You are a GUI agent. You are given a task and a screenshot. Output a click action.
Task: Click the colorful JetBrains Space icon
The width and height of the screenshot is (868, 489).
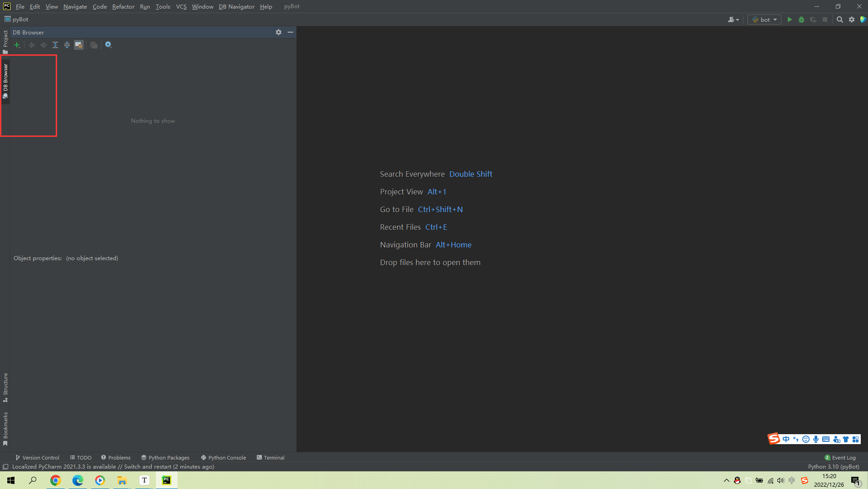(x=863, y=19)
